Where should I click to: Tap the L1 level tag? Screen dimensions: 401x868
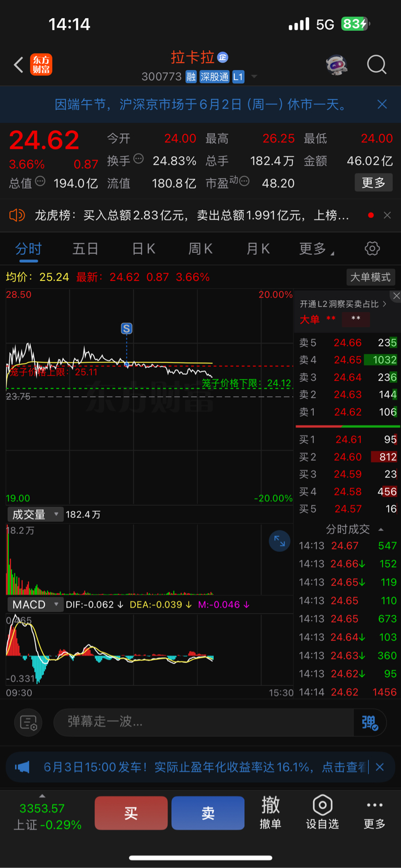point(238,77)
